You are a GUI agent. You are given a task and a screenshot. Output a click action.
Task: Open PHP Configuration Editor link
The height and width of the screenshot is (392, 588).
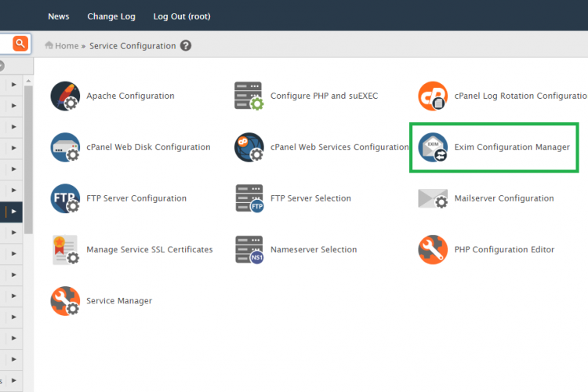504,249
